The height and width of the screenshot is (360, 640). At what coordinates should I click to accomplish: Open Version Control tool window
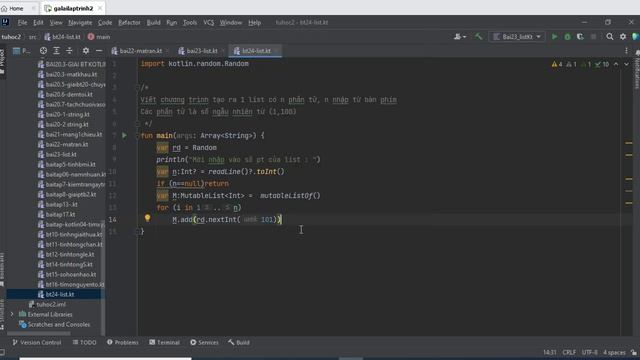coord(37,342)
